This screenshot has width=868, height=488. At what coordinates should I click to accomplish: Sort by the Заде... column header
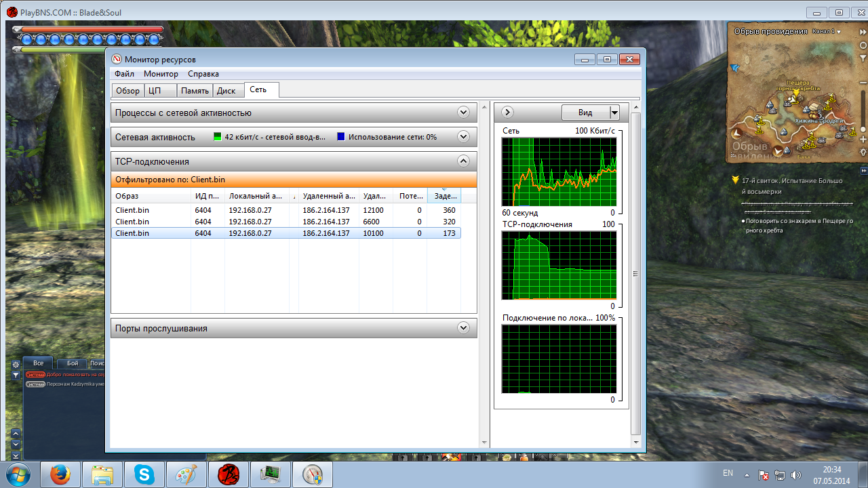pyautogui.click(x=443, y=196)
